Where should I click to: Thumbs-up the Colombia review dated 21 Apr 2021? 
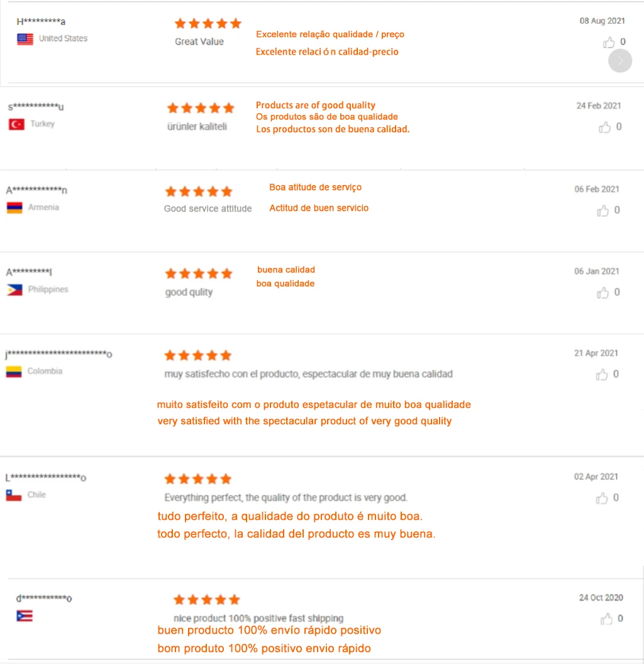[x=602, y=374]
